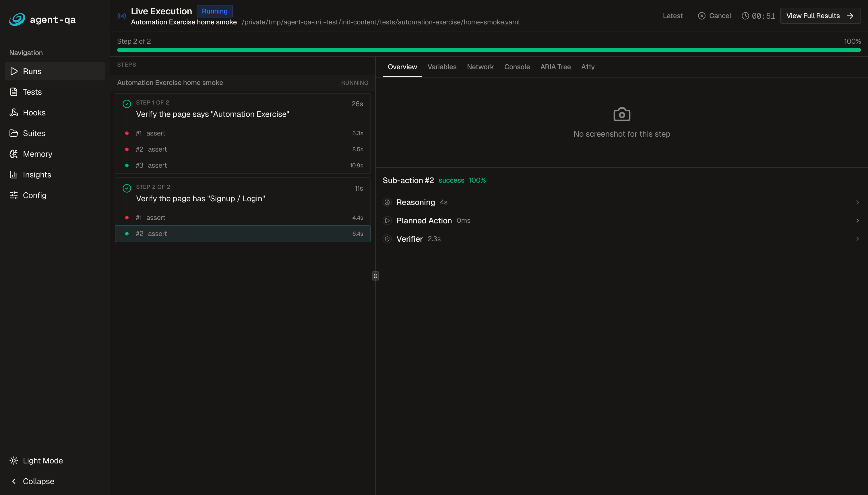Image resolution: width=868 pixels, height=495 pixels.
Task: Click the home-smoke.yaml file path
Action: click(x=381, y=22)
